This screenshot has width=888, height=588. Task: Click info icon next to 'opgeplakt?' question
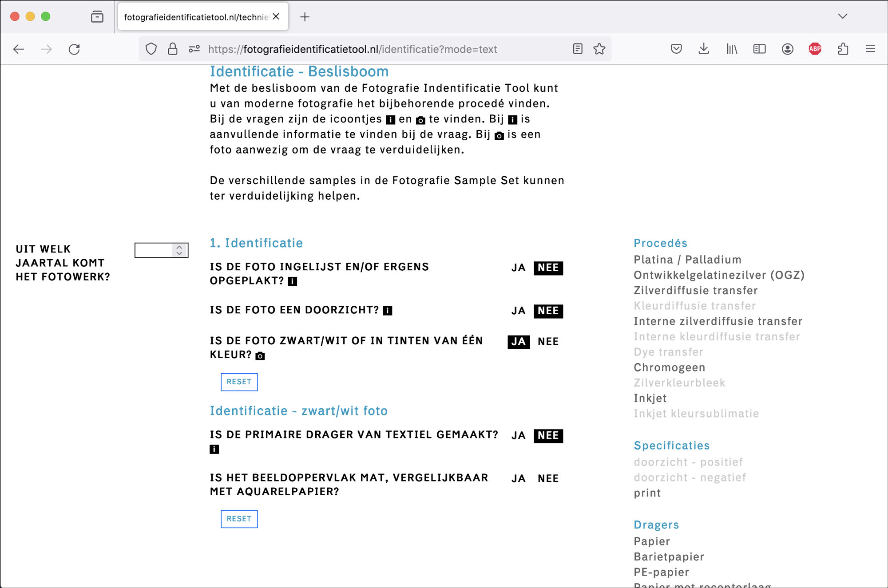(292, 281)
